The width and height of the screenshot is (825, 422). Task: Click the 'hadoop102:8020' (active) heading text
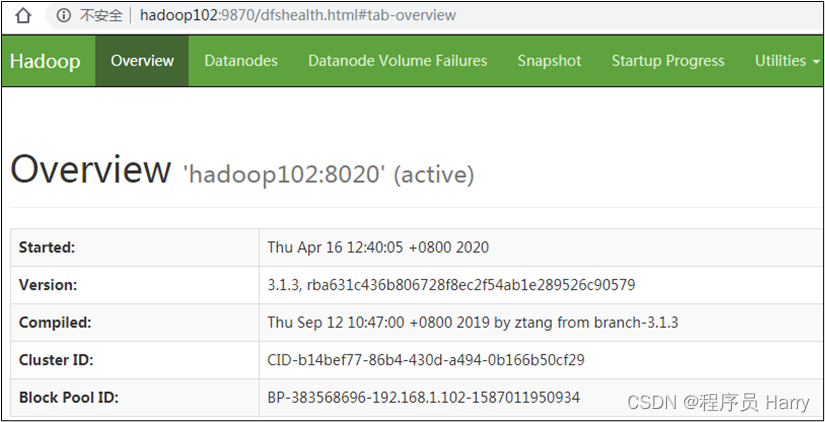point(328,174)
